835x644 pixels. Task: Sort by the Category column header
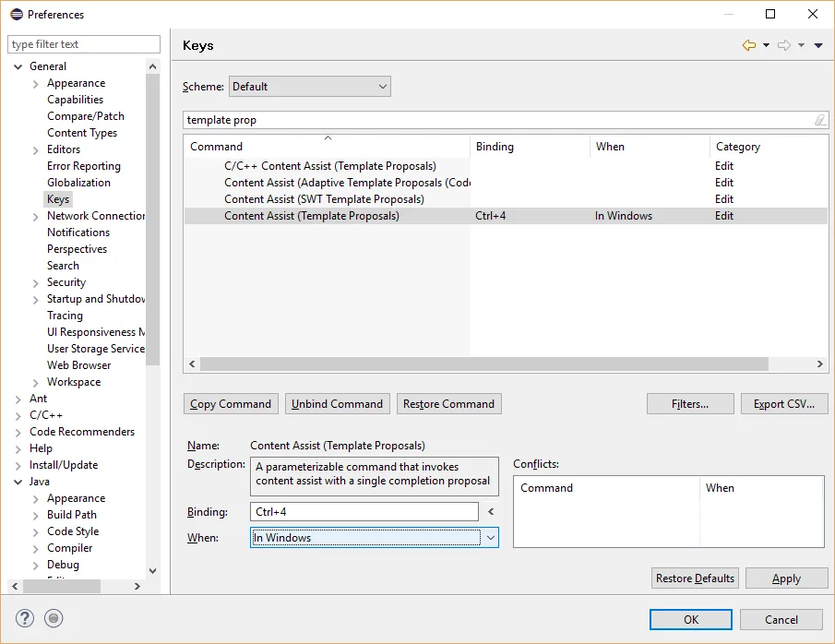[x=769, y=147]
